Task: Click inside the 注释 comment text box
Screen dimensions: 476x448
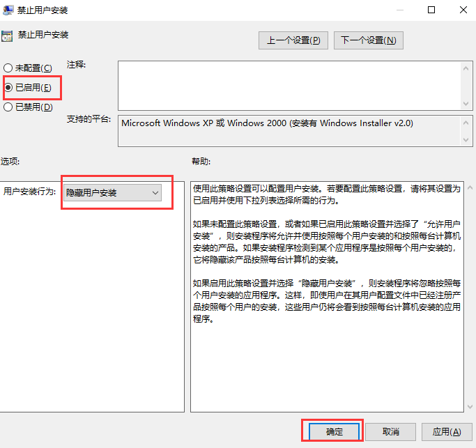Action: coord(284,84)
